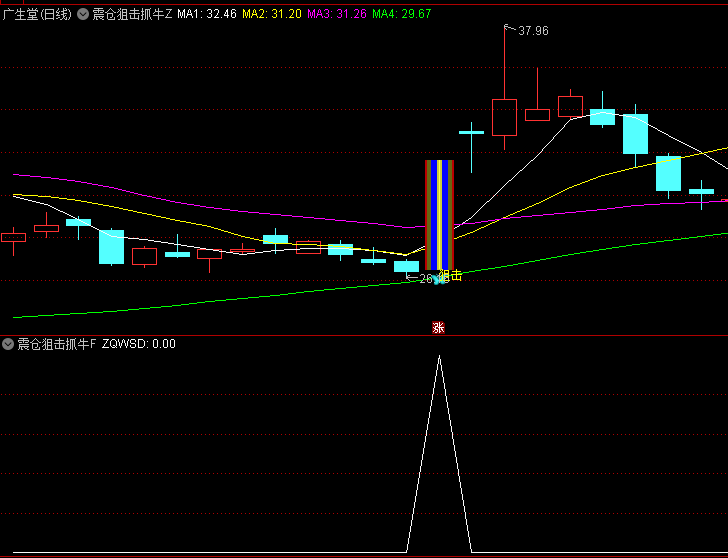Click the 震仓狙击抓牛F sub-indicator name
The height and width of the screenshot is (558, 728).
click(x=57, y=344)
